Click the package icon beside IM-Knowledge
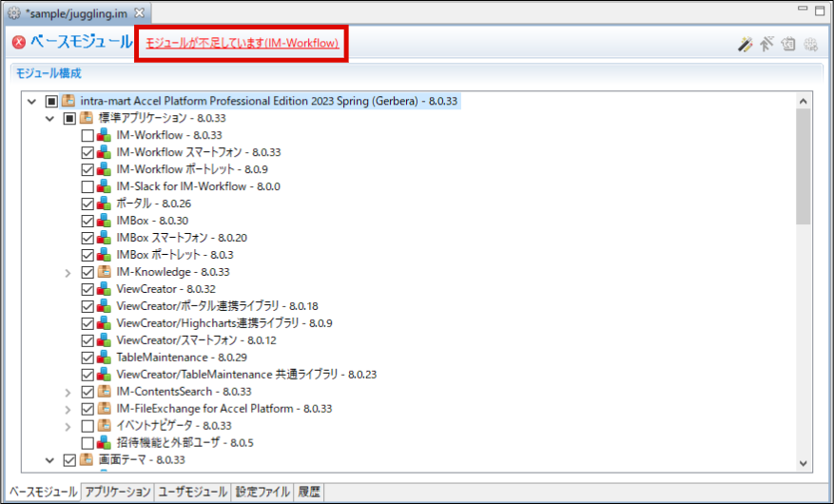 105,272
